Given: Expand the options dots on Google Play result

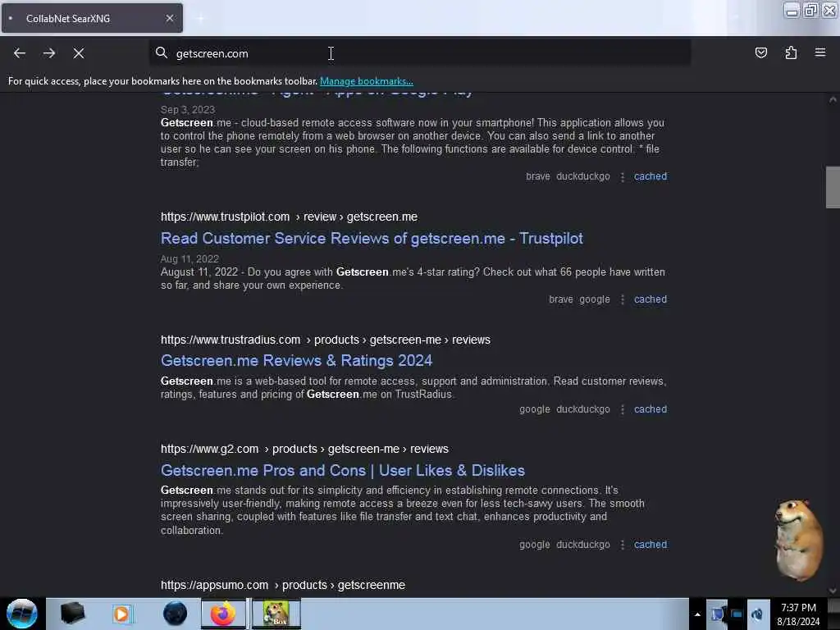Looking at the screenshot, I should [x=622, y=177].
